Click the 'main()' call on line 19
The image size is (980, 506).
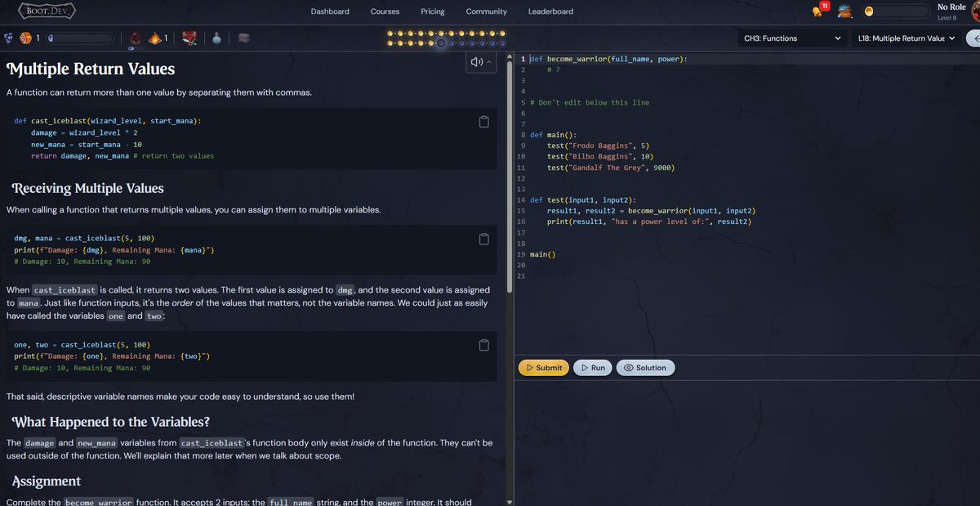[542, 254]
